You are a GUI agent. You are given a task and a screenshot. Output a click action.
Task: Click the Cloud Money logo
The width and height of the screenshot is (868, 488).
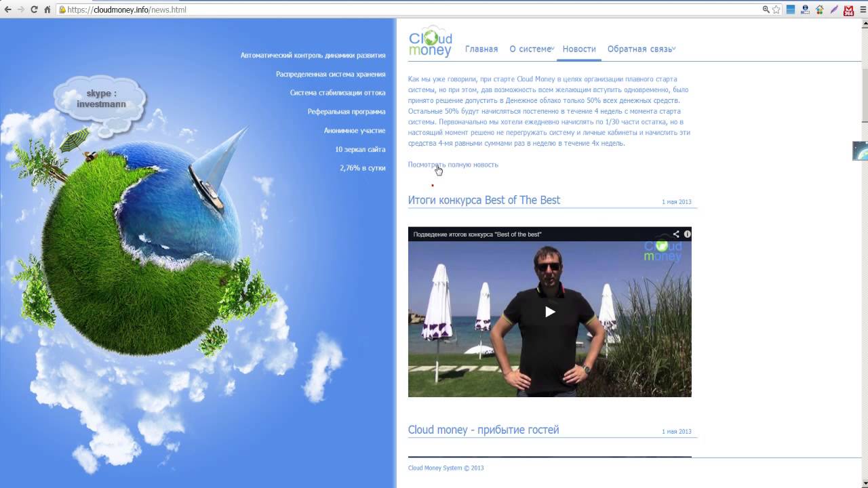coord(431,42)
